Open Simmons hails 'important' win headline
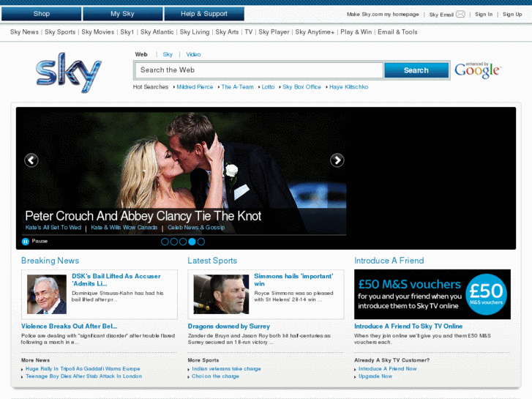 pos(293,280)
